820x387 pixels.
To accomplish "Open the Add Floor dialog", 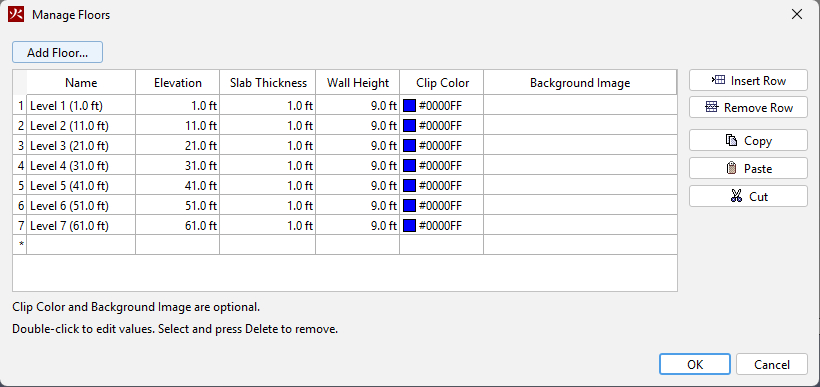I will (x=58, y=52).
